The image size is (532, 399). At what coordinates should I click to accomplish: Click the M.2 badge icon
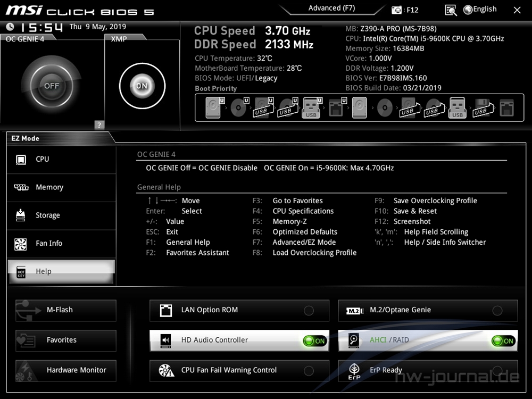(x=354, y=311)
